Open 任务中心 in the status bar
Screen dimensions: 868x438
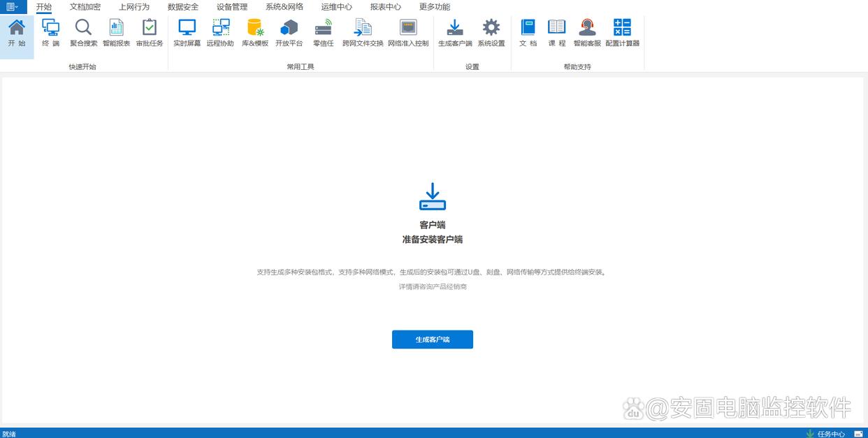[x=826, y=434]
